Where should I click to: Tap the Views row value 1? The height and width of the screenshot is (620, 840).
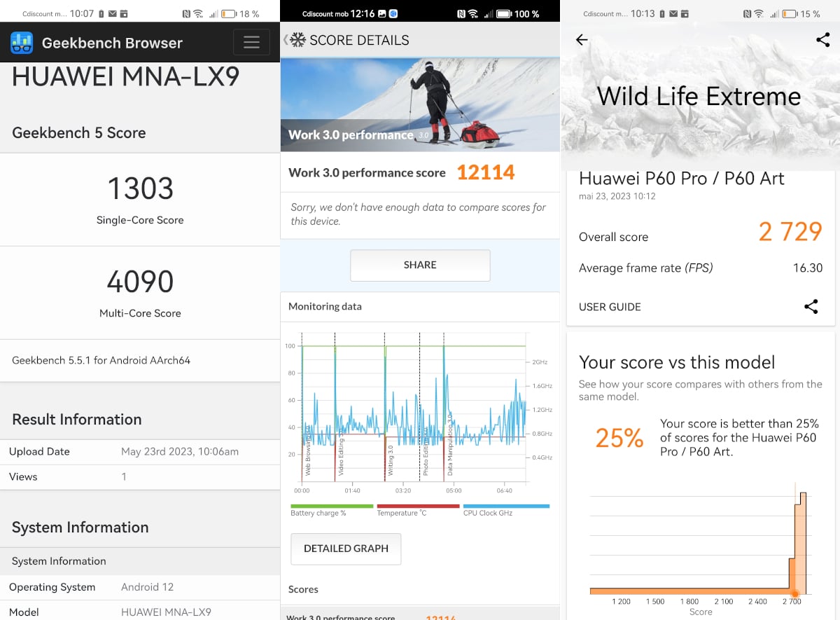tap(124, 476)
